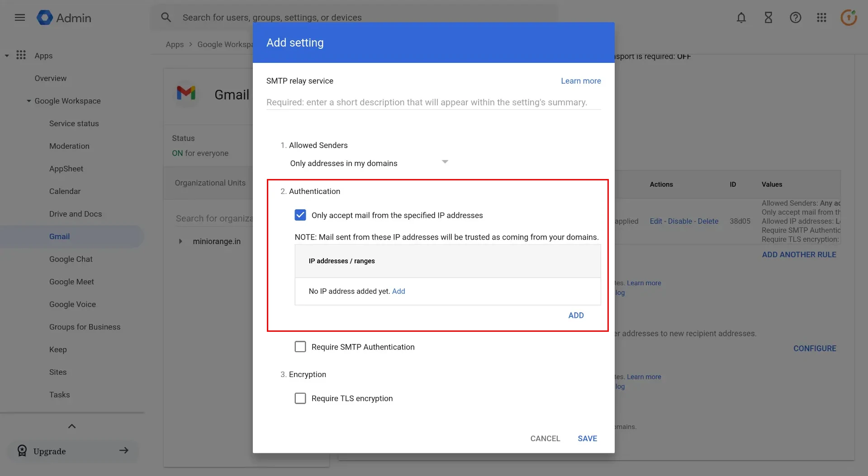This screenshot has height=476, width=868.
Task: Click the setting description input field
Action: (432, 103)
